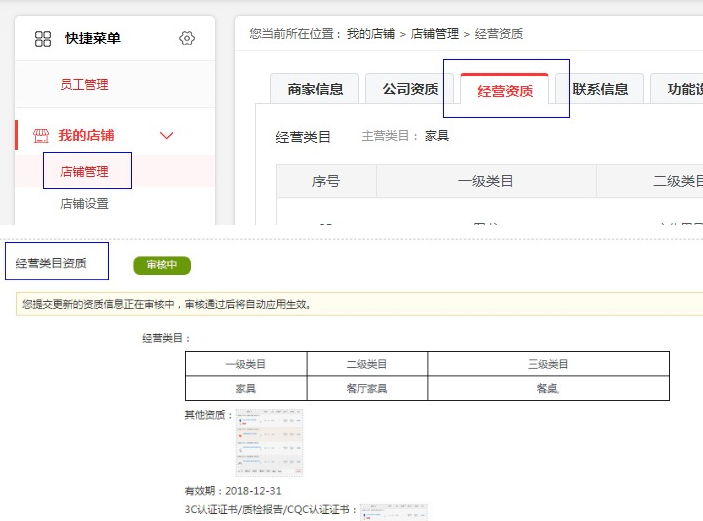Select the 经营资质 tab
Screen dimensions: 703x521
point(505,91)
